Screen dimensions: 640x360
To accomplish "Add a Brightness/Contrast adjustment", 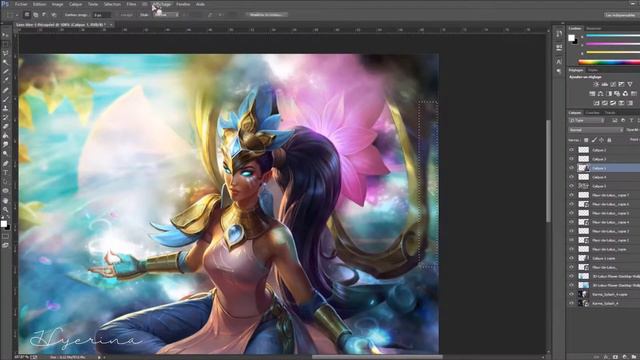I will pyautogui.click(x=596, y=84).
